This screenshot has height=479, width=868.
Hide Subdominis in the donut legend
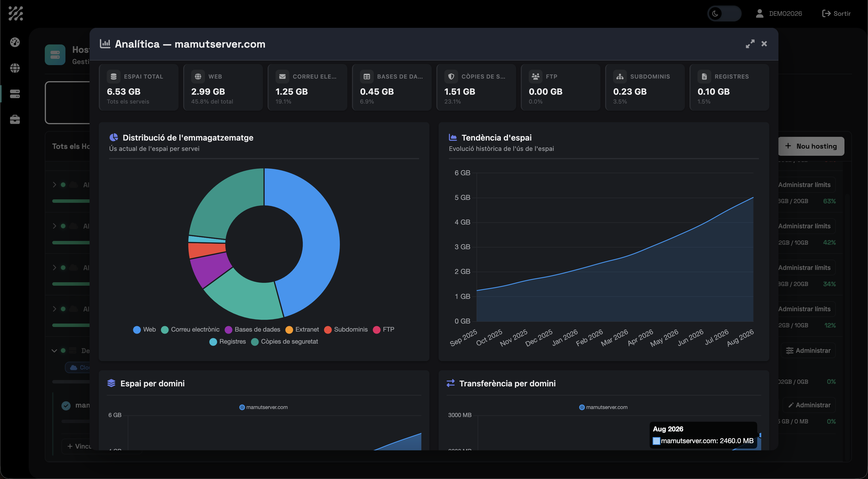(346, 330)
